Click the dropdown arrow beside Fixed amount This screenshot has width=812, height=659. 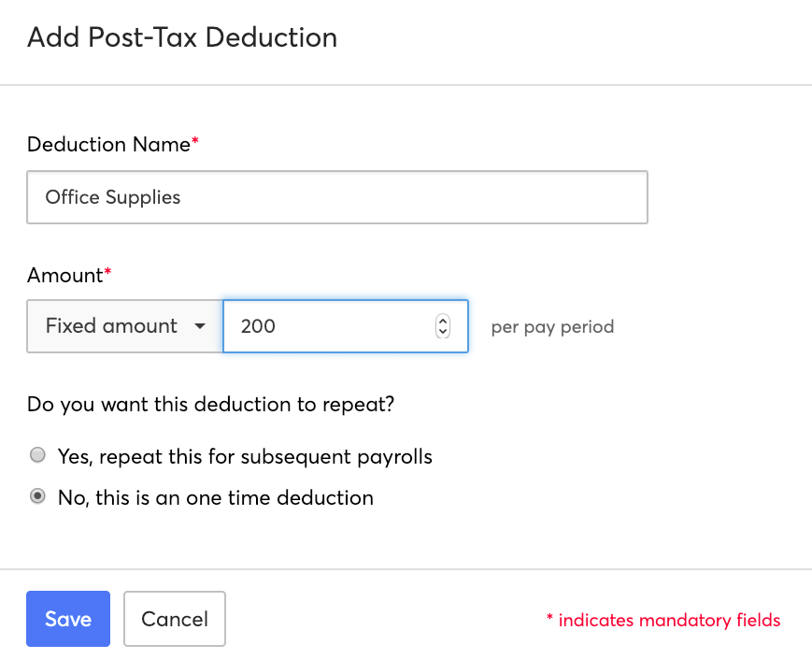199,327
